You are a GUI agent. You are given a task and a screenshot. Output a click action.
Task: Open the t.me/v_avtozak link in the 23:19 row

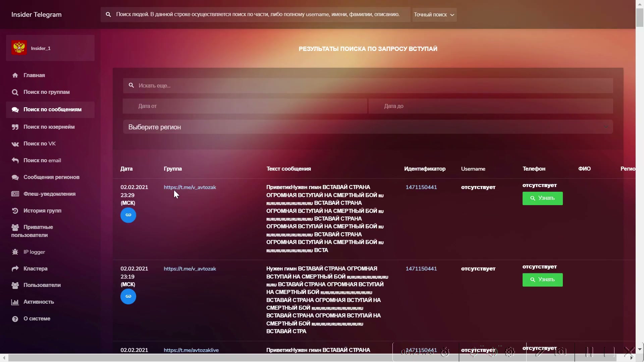[190, 269]
